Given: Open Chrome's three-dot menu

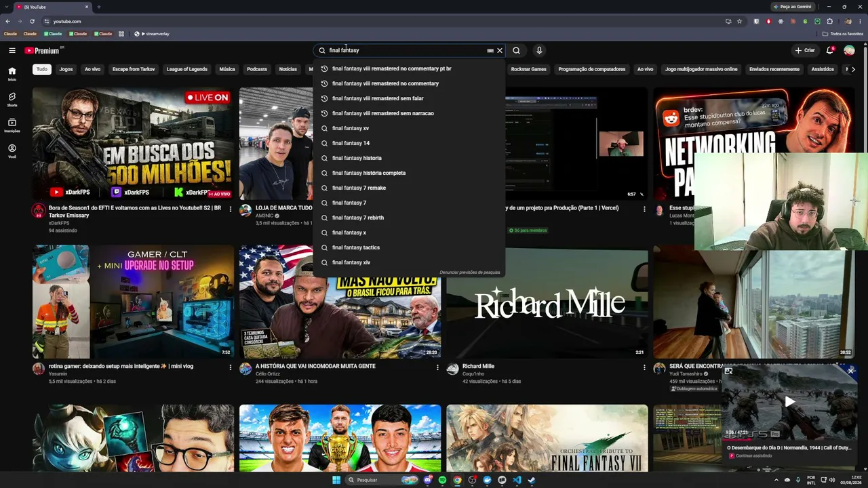Looking at the screenshot, I should 860,21.
